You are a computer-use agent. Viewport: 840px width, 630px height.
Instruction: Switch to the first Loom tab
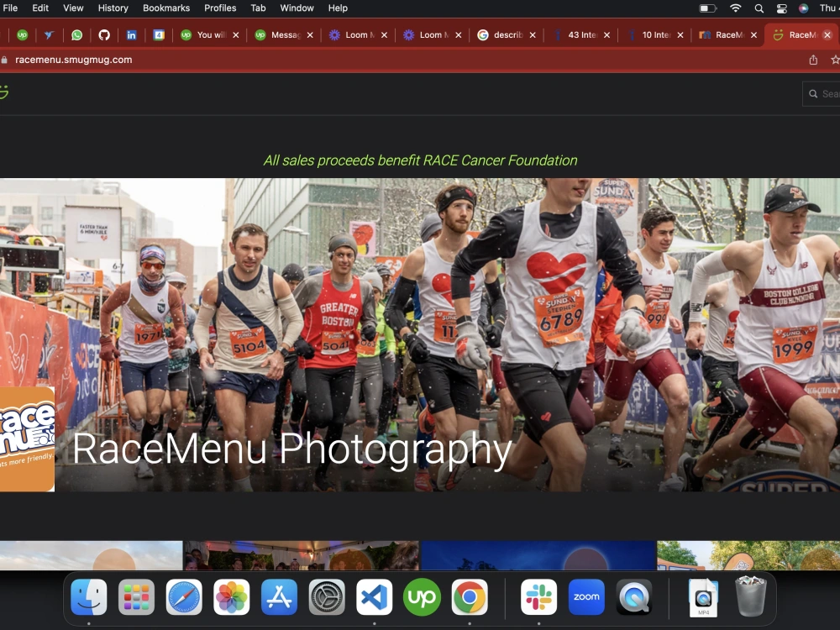click(357, 34)
